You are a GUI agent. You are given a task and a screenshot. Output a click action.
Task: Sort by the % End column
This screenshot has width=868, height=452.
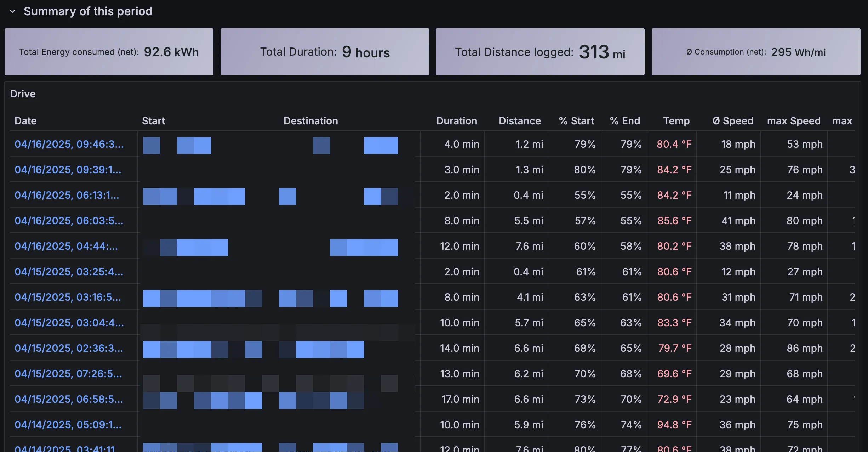click(x=625, y=121)
